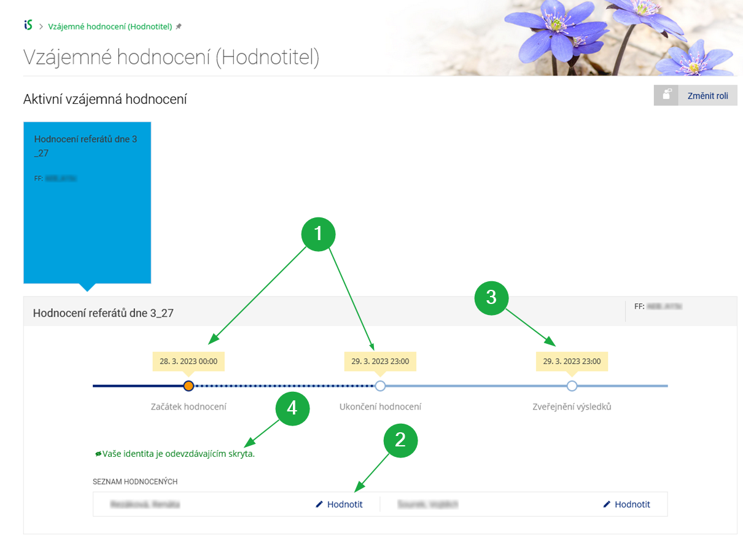
Task: Click the Ukončení hodnocení timeline marker
Action: [380, 386]
